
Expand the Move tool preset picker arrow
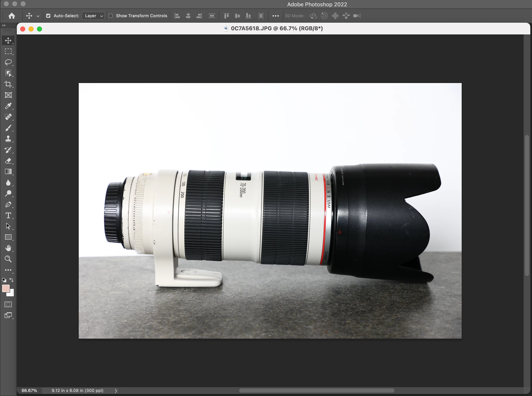tap(38, 16)
